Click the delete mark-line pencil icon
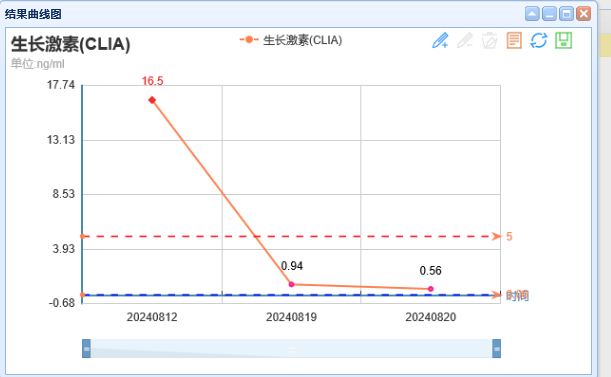The image size is (611, 377). coord(465,41)
